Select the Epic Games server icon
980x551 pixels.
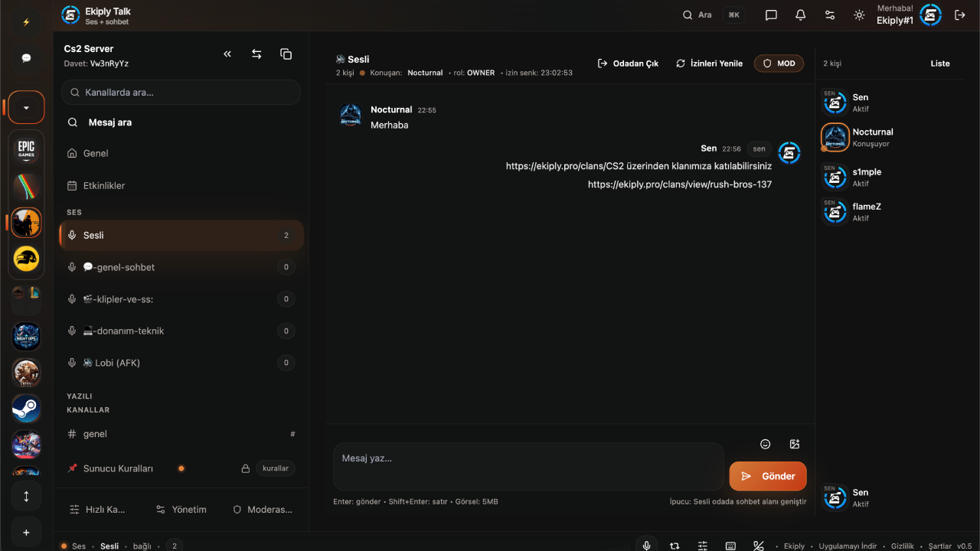click(x=26, y=150)
